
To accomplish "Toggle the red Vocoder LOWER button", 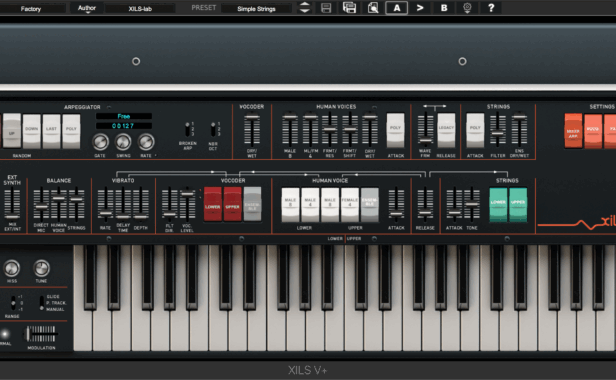I will click(x=213, y=204).
